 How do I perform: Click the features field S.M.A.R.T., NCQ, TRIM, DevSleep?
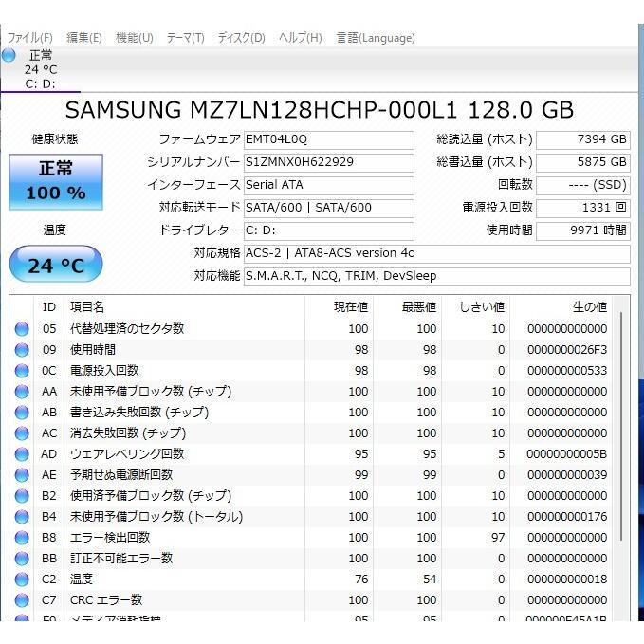tap(437, 276)
